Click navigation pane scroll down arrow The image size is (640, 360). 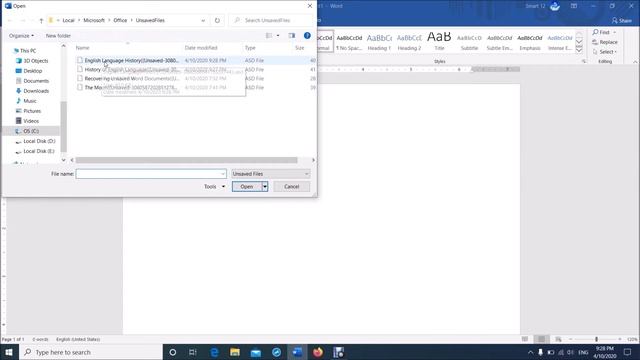pyautogui.click(x=63, y=160)
